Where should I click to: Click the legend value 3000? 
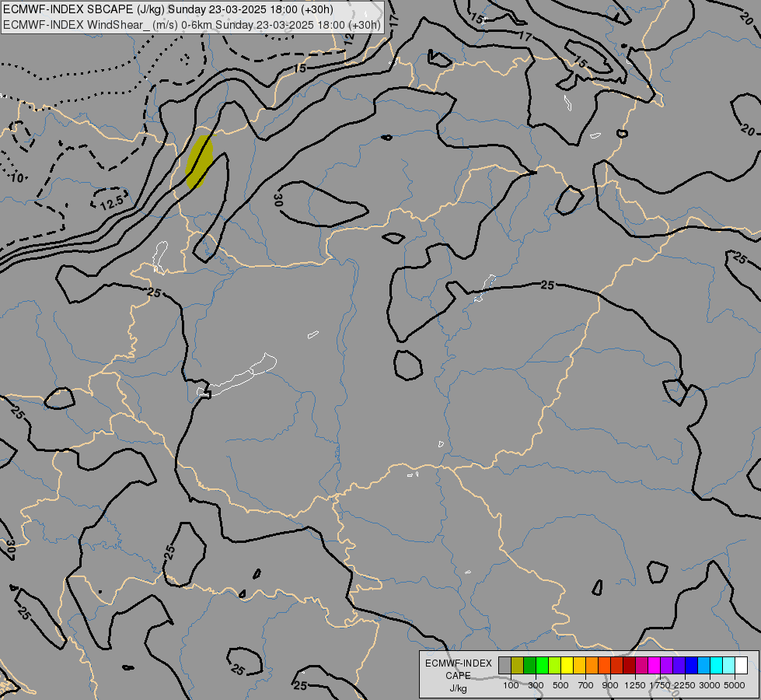710,685
